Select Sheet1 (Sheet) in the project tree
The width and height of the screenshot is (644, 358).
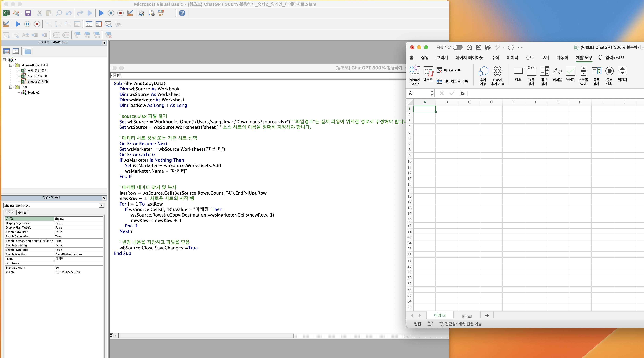pos(37,76)
